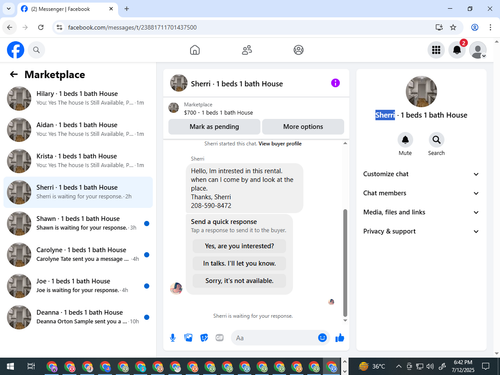Open taskbar clock showing 6:42 PM
Viewport: 500px width, 375px height.
pos(463,366)
